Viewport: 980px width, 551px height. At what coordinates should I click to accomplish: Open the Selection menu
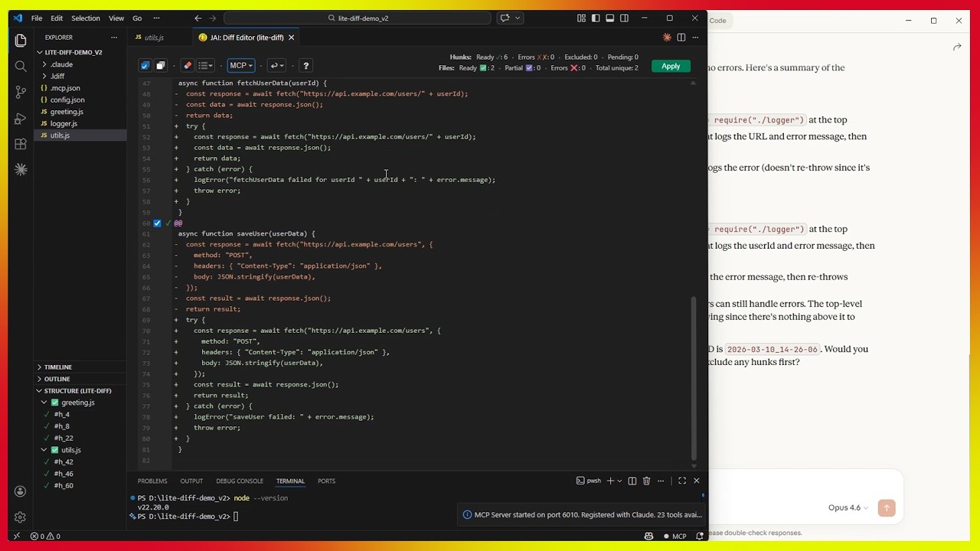pyautogui.click(x=85, y=18)
